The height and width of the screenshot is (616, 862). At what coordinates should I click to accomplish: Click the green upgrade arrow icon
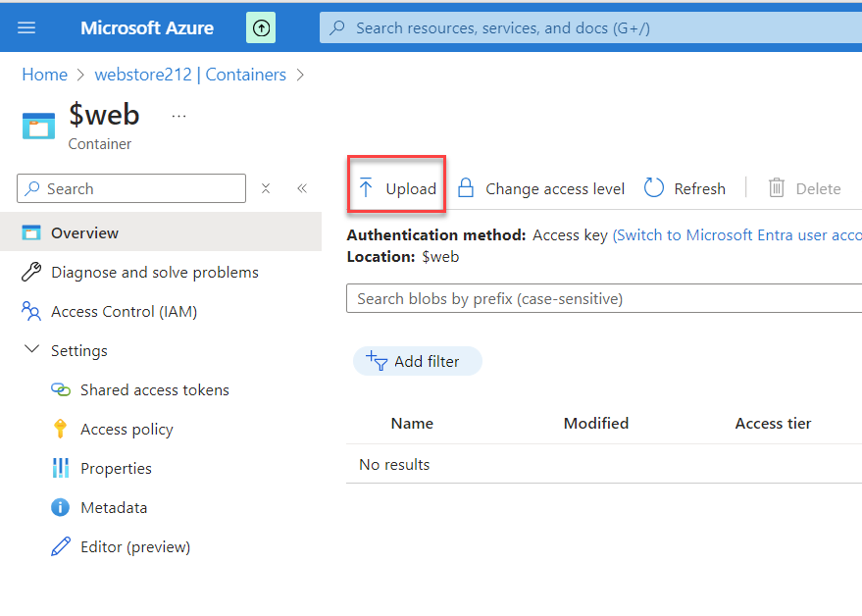coord(261,28)
